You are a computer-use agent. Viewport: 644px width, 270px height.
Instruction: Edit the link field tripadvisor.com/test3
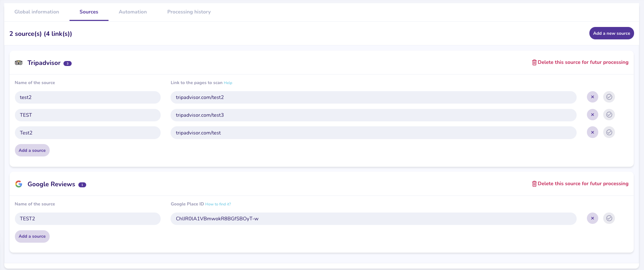373,115
